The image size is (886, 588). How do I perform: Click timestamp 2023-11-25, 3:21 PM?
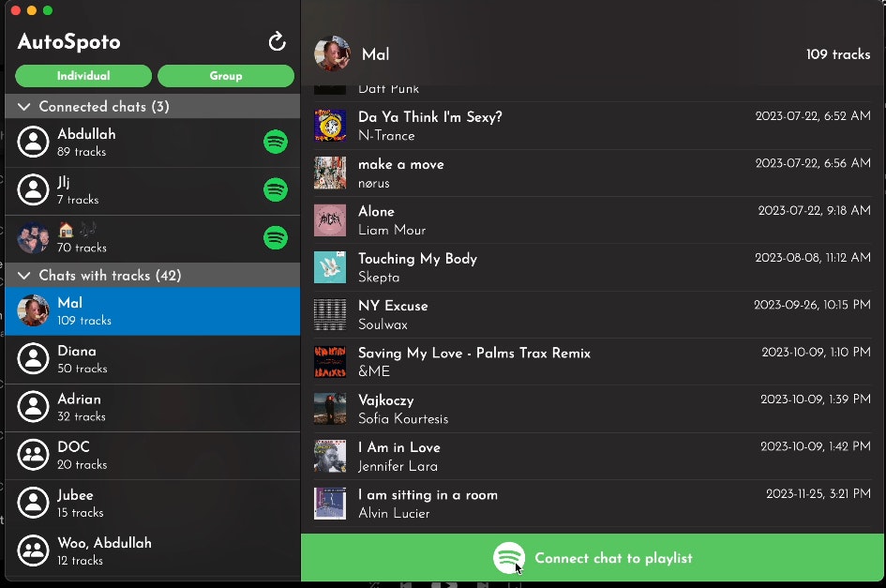point(818,493)
